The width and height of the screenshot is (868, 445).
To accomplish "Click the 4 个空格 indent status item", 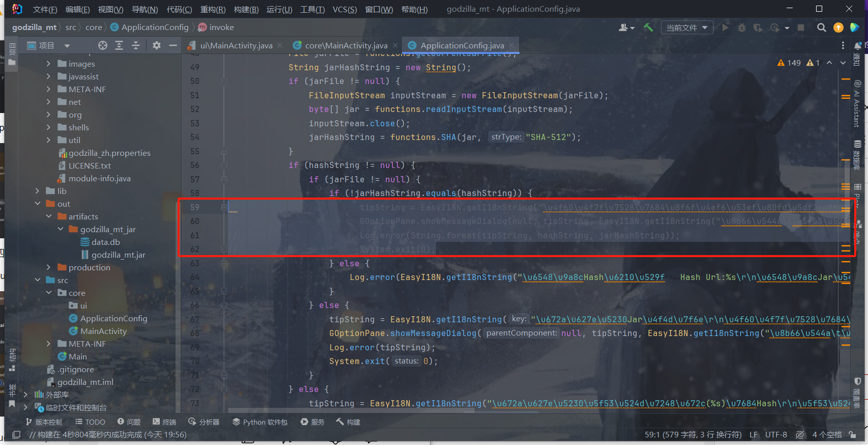I will (827, 434).
